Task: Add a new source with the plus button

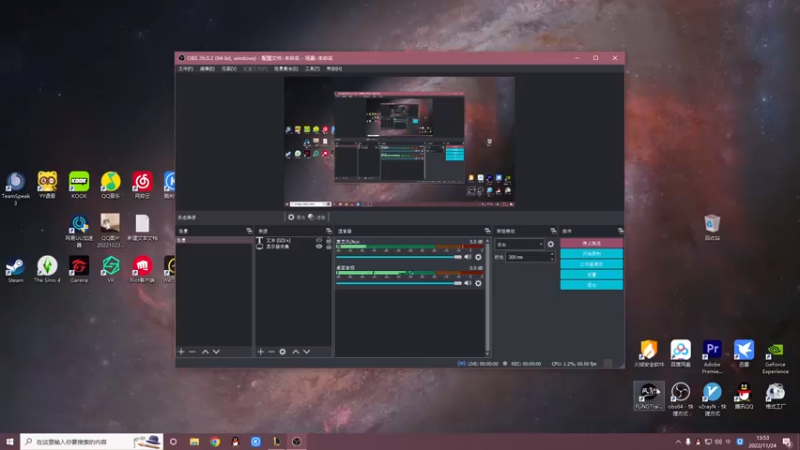Action: point(261,352)
